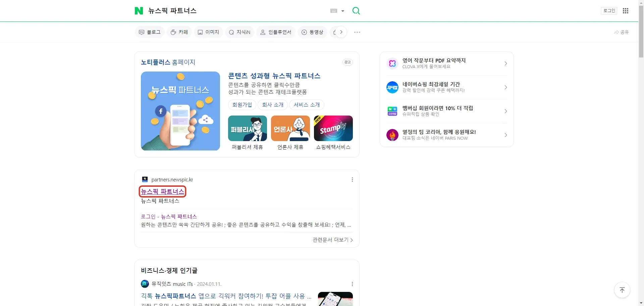Switch to the 블로그 tab
The height and width of the screenshot is (306, 644).
click(150, 32)
